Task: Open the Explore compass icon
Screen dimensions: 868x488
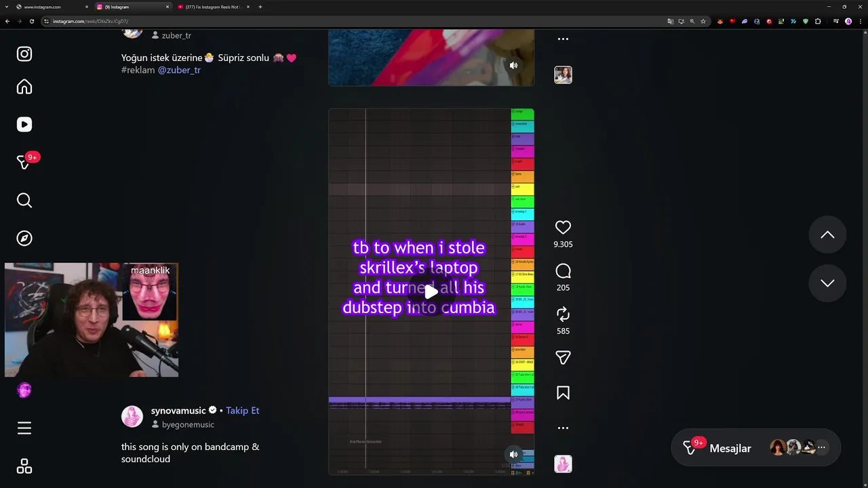Action: [x=24, y=238]
